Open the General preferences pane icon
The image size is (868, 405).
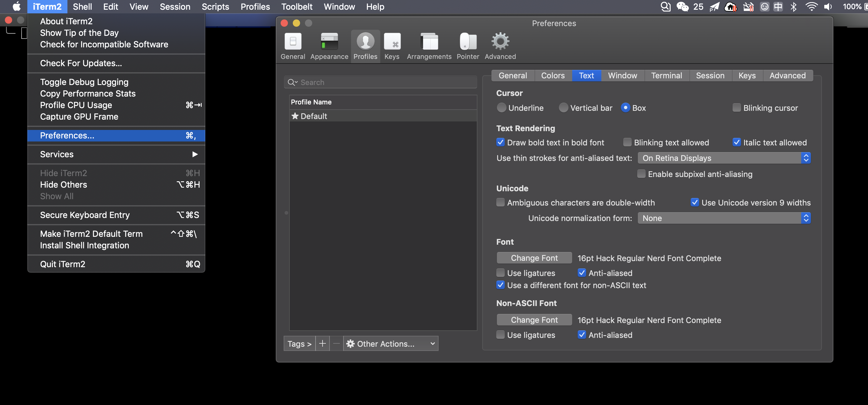292,42
